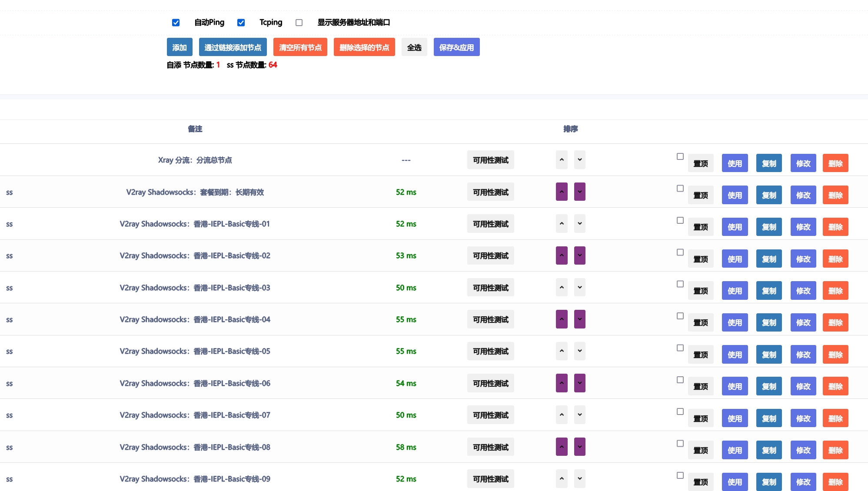
Task: Click the 备注 column header
Action: tap(195, 129)
